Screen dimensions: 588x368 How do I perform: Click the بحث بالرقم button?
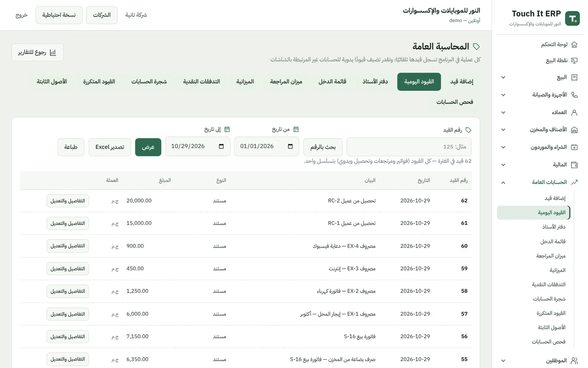pos(323,147)
